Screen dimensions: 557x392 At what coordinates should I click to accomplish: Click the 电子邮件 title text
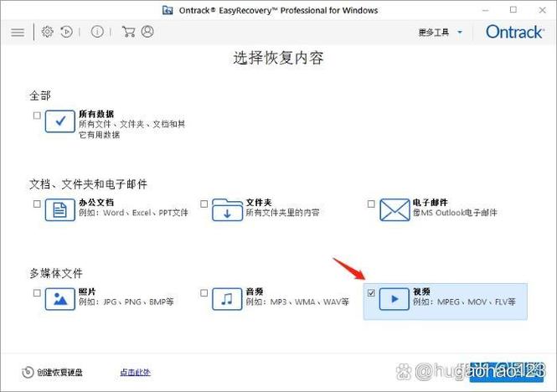[x=431, y=202]
